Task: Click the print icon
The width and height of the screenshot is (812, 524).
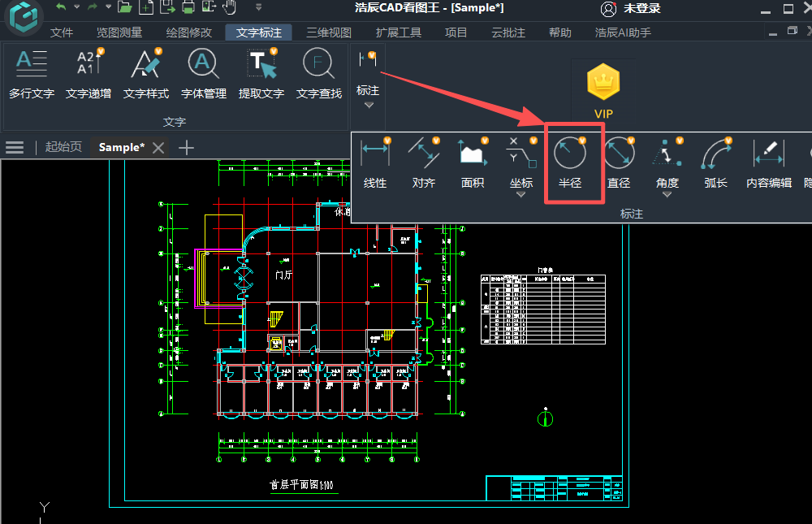Action: 188,6
